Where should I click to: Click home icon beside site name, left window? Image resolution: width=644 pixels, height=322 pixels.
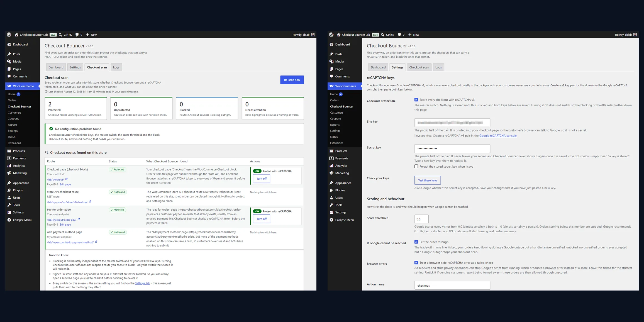coord(16,35)
